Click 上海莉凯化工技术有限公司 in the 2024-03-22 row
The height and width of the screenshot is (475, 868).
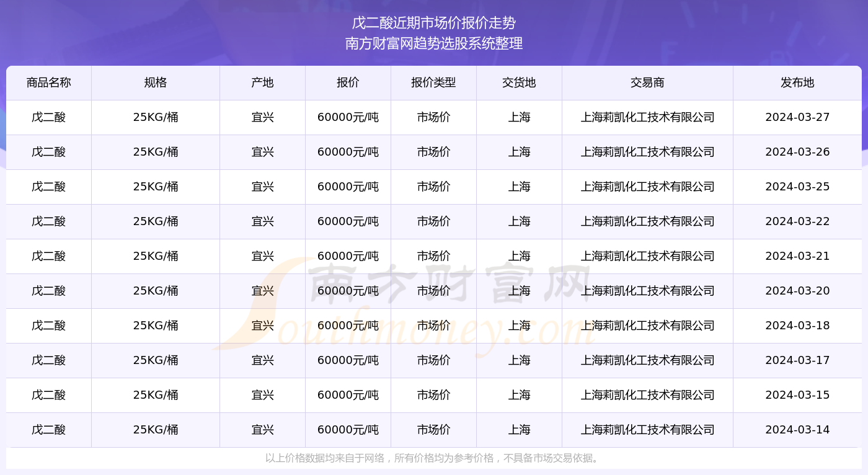click(647, 221)
